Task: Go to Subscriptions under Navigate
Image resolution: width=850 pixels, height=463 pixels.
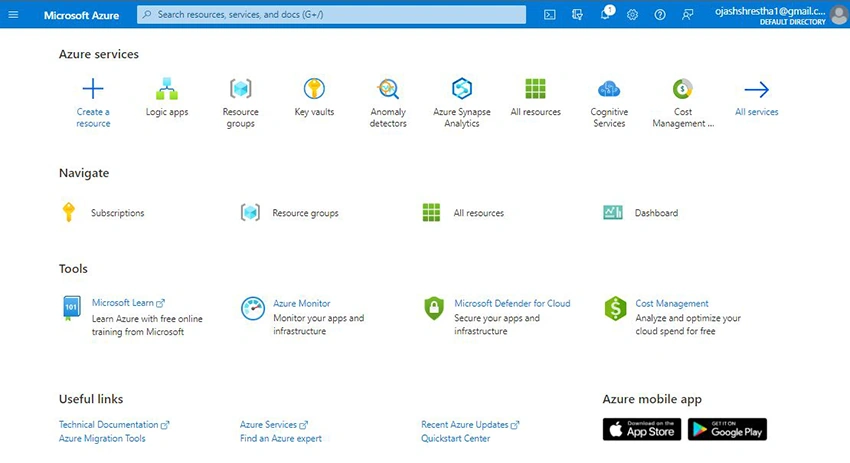Action: pos(118,213)
